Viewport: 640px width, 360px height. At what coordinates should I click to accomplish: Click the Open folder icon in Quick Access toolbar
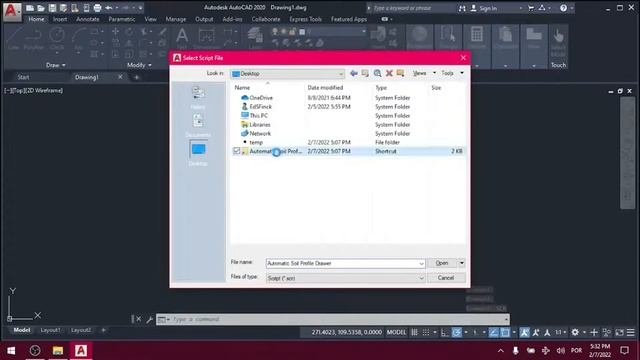coord(41,8)
